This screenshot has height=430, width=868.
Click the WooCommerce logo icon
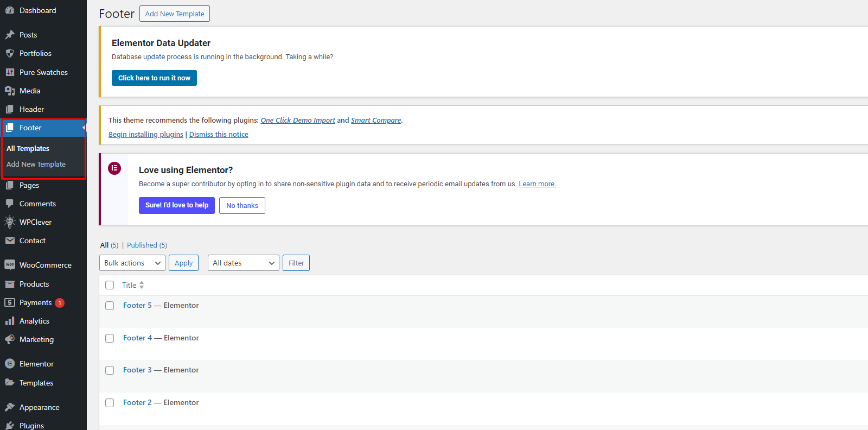[10, 265]
